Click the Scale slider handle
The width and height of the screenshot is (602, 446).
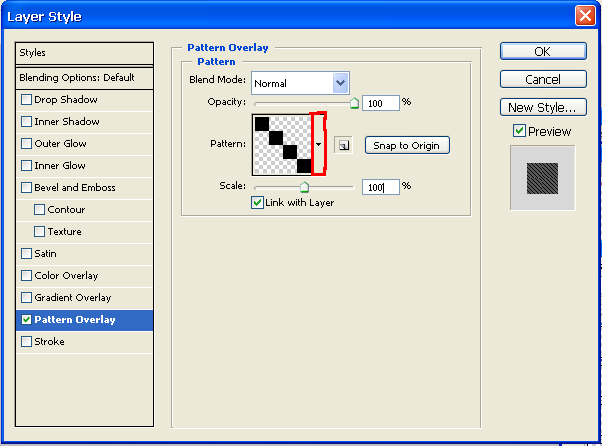[304, 187]
